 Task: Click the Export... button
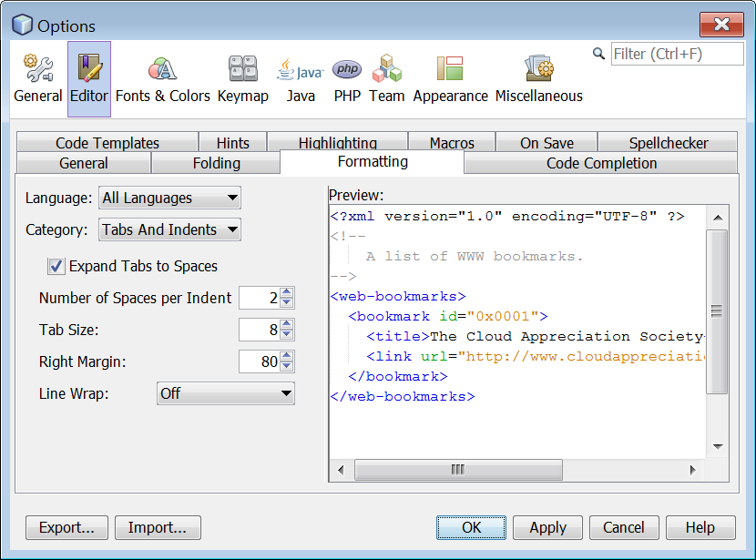tap(67, 528)
